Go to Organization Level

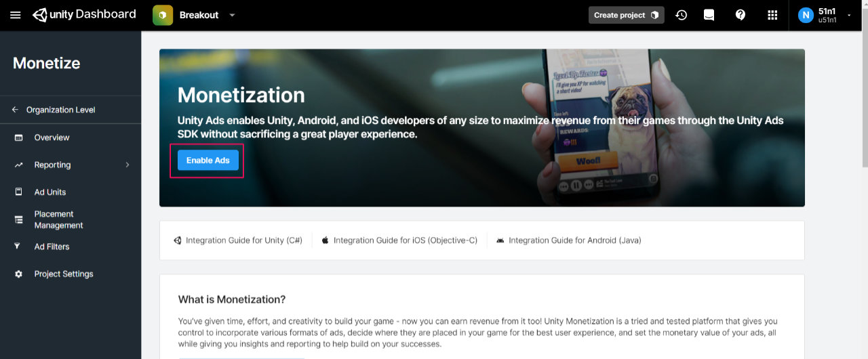coord(60,110)
